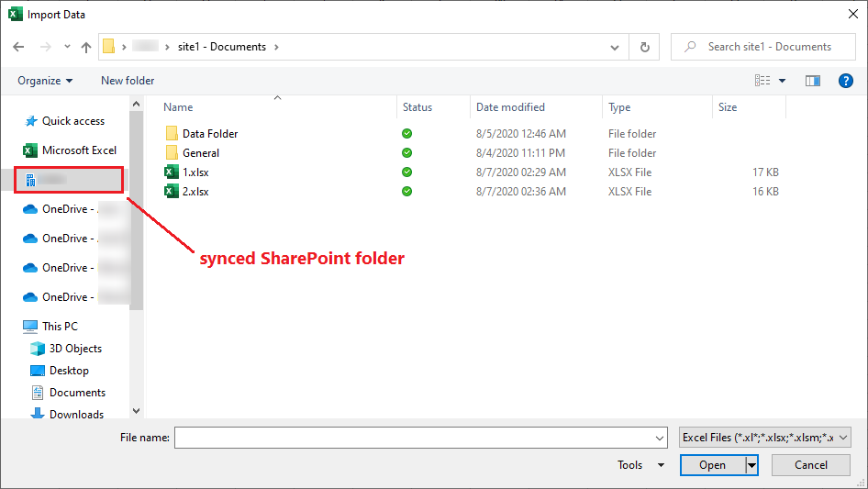Go forward using the forward arrow
Image resolution: width=868 pixels, height=489 pixels.
tap(45, 47)
